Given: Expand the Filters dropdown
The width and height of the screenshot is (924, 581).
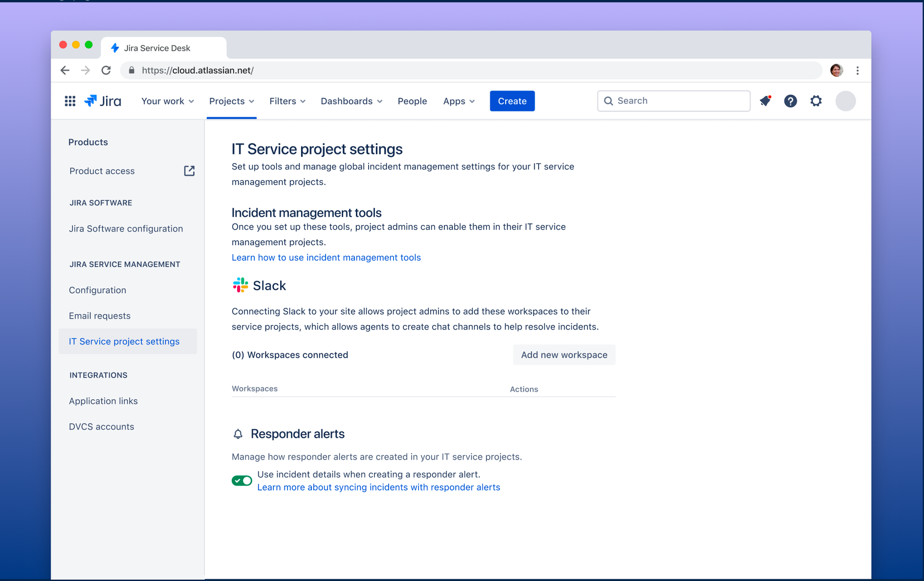Looking at the screenshot, I should click(x=287, y=101).
